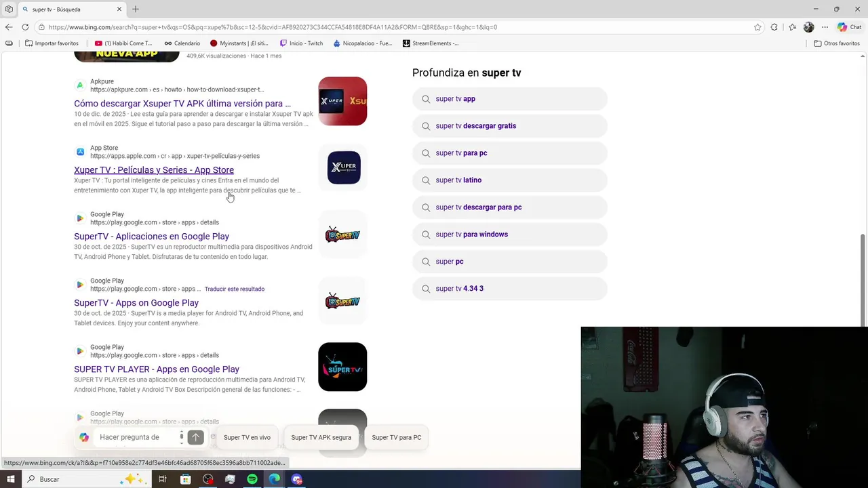Click the Copilot icon in question bar
868x488 pixels.
(84, 437)
